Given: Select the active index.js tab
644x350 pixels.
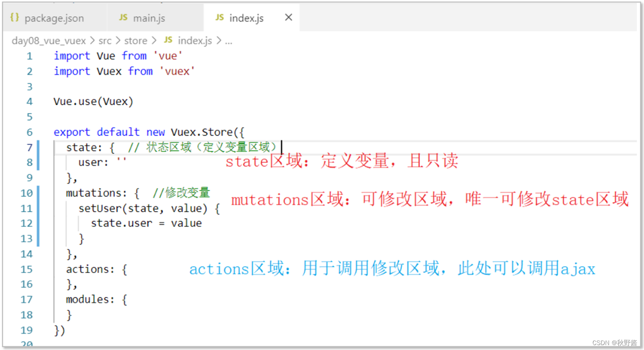Looking at the screenshot, I should (246, 17).
